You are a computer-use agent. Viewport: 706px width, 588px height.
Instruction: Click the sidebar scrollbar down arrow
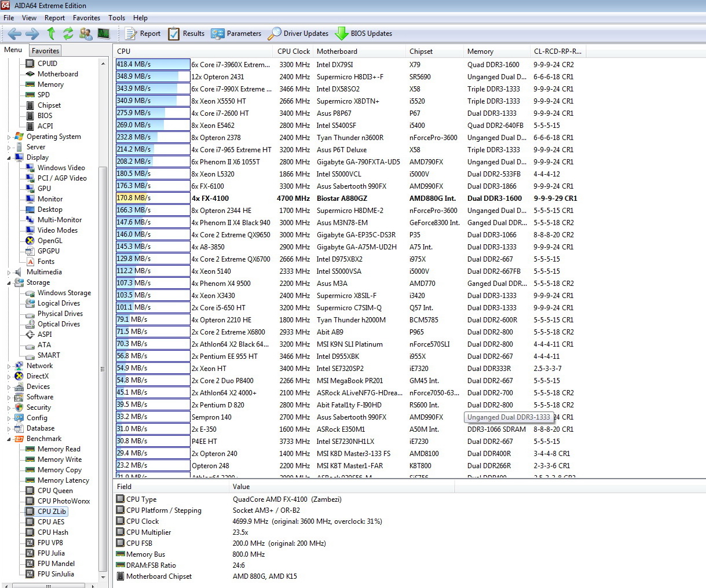coord(103,577)
